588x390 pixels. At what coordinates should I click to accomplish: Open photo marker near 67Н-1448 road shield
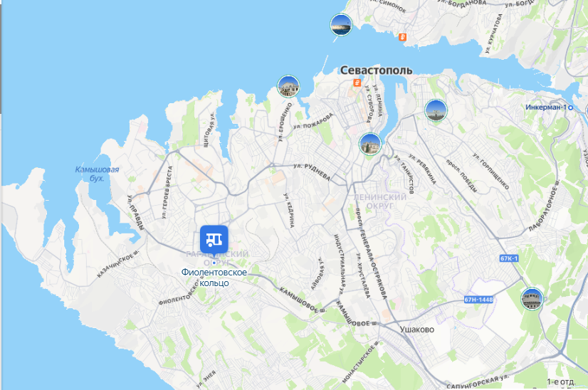532,299
